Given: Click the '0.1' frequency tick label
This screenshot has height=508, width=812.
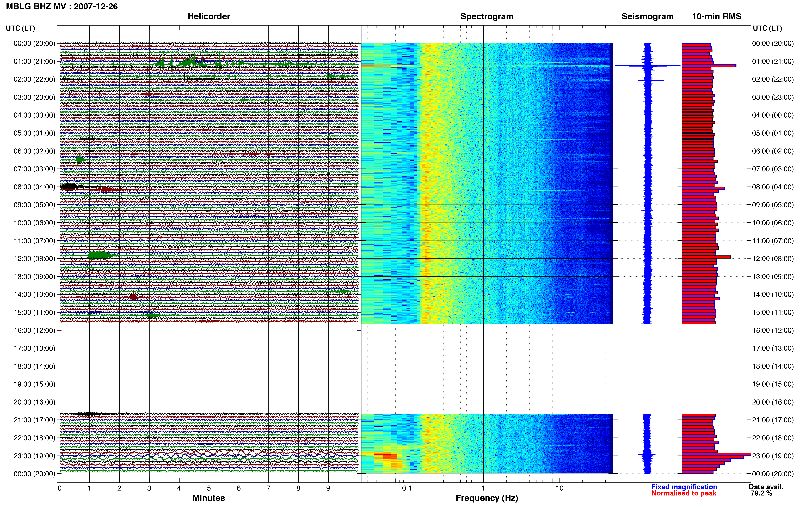Looking at the screenshot, I should click(407, 488).
